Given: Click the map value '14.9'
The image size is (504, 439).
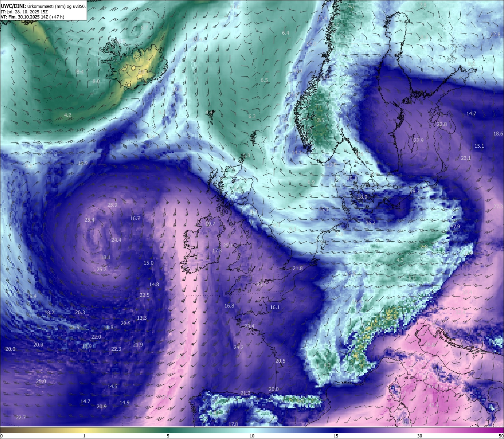Looking at the screenshot, I should (x=124, y=402).
